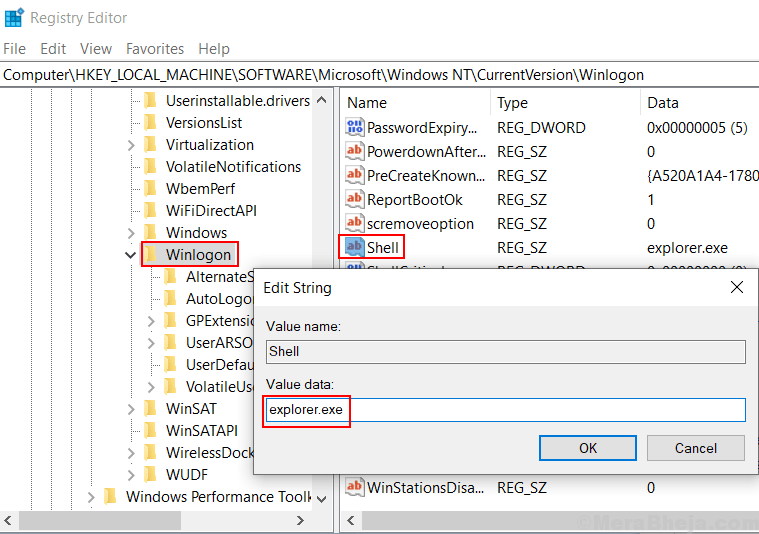Select the AlternateS subkey folder icon
This screenshot has height=534, width=759.
click(x=170, y=276)
